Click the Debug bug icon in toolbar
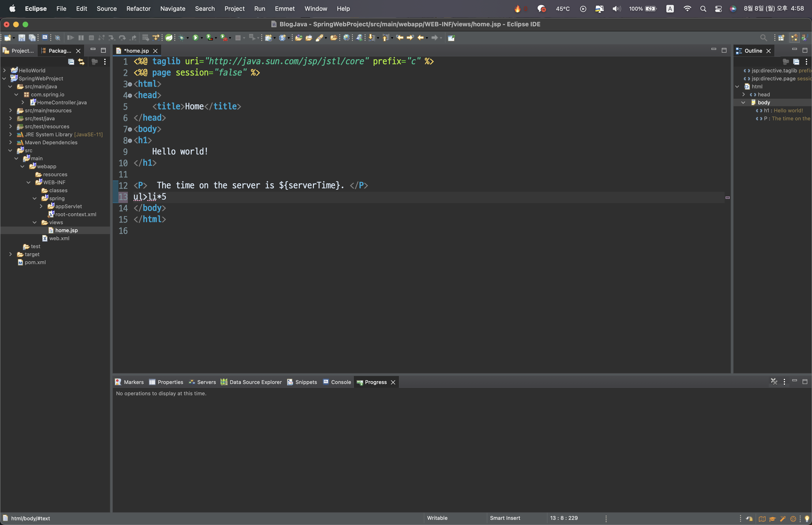812x525 pixels. click(182, 38)
